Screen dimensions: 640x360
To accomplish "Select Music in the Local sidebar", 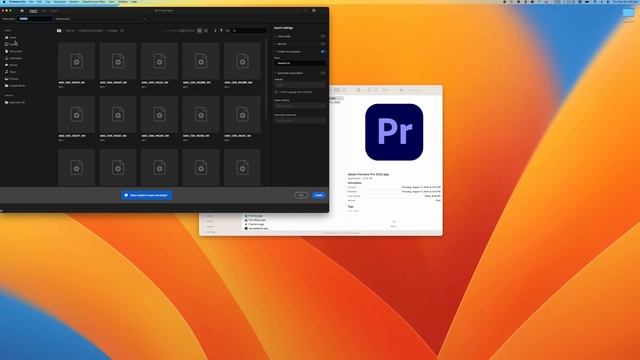I will click(11, 72).
